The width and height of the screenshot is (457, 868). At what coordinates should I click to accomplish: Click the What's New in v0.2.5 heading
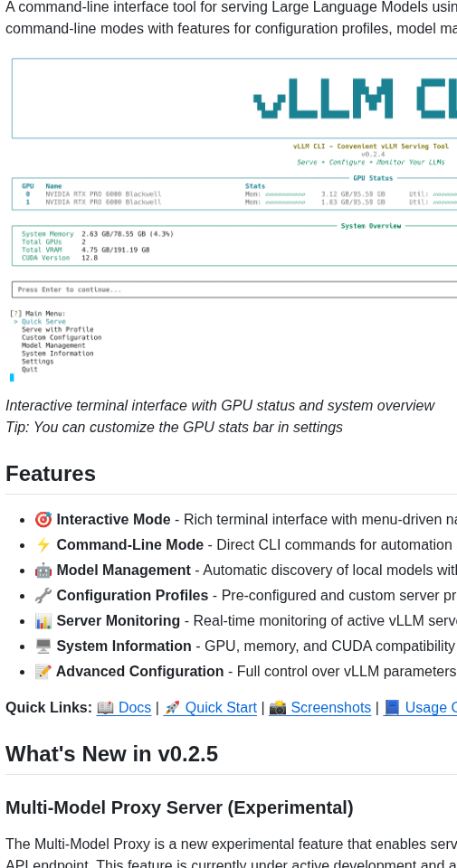click(112, 754)
